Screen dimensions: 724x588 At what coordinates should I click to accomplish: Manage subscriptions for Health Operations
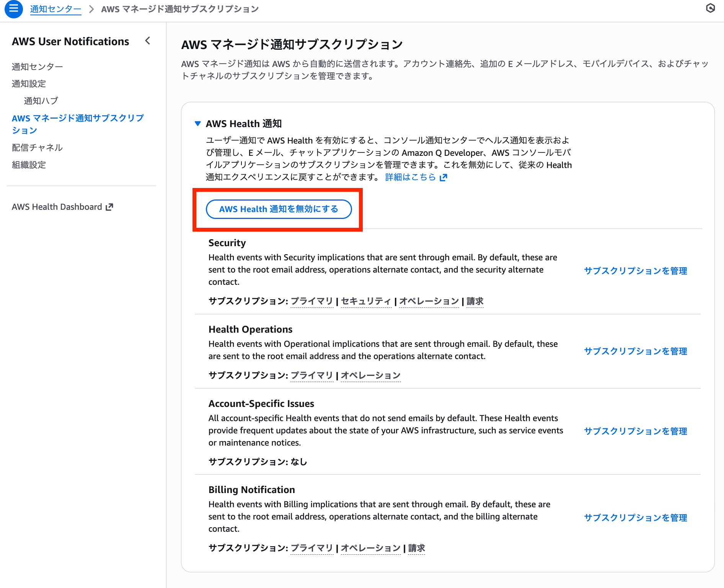tap(635, 351)
